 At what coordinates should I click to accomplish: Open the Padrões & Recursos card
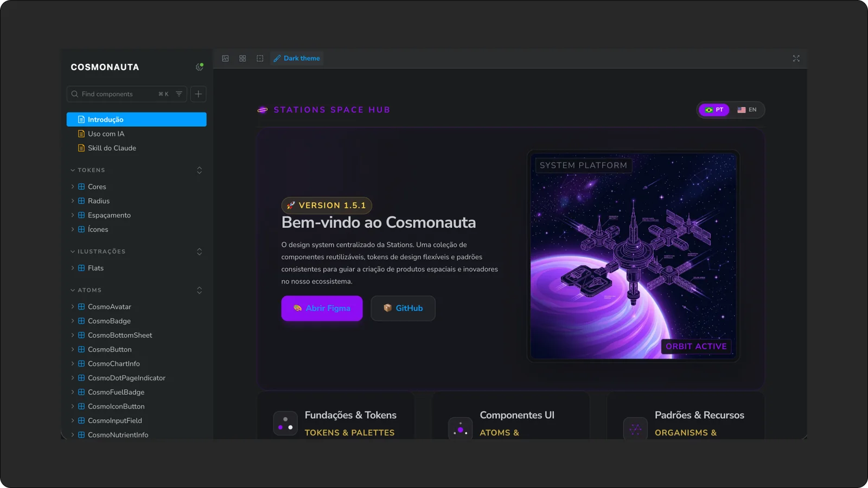click(686, 416)
